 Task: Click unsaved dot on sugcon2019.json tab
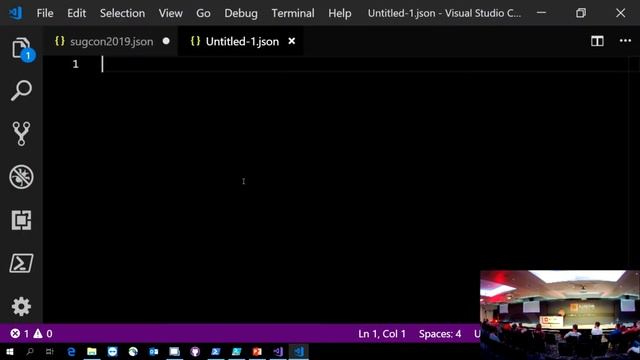point(166,41)
